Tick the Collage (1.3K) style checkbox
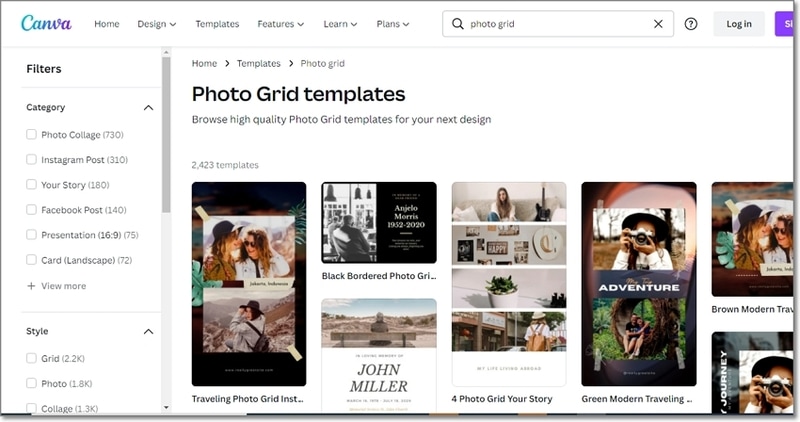 point(31,408)
